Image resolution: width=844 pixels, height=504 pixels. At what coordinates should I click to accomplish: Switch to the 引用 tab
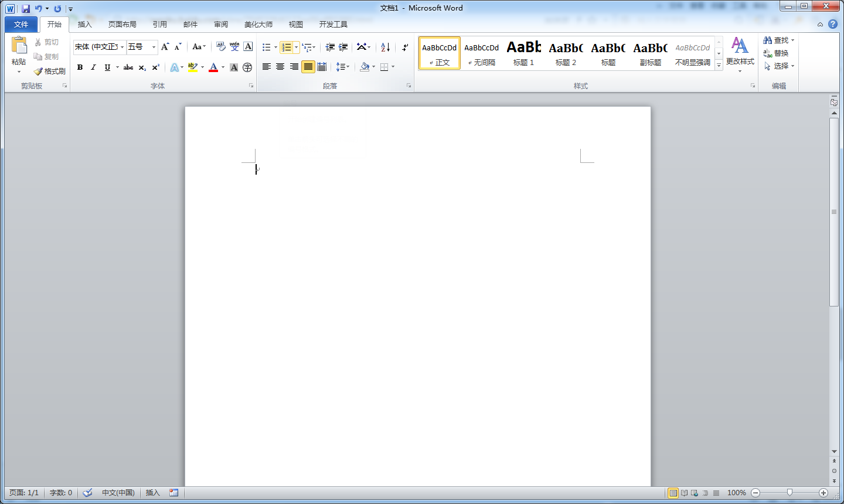(x=160, y=25)
